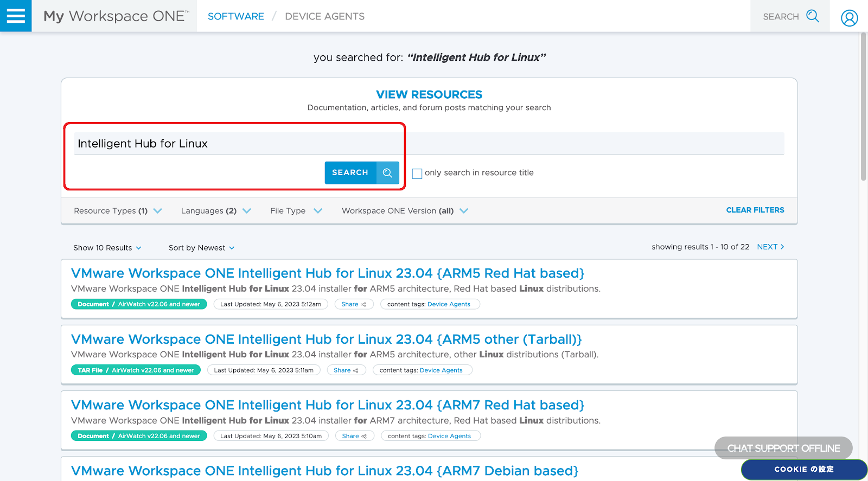Click Last Updated May 6, 2023 5:12am label
The width and height of the screenshot is (868, 481).
pyautogui.click(x=271, y=304)
